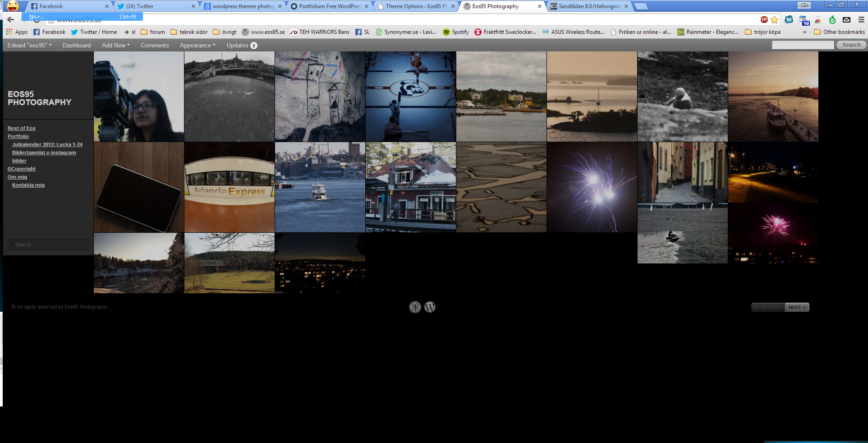Image resolution: width=868 pixels, height=443 pixels.
Task: Open the mail envelope extension icon
Action: coord(846,19)
